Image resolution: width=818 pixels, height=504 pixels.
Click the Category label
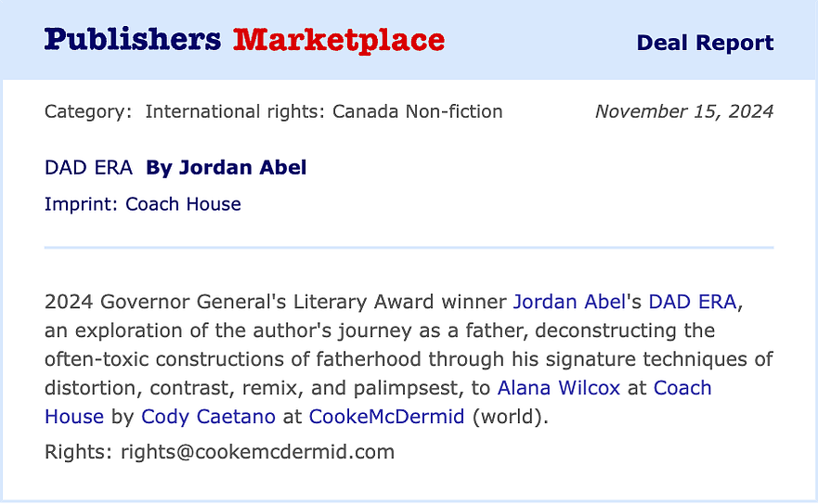click(88, 111)
